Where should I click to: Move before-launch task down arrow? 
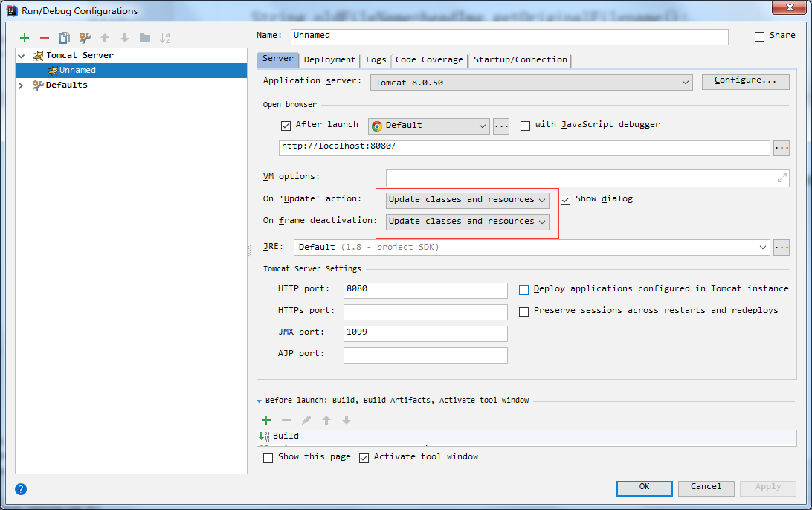tap(347, 420)
